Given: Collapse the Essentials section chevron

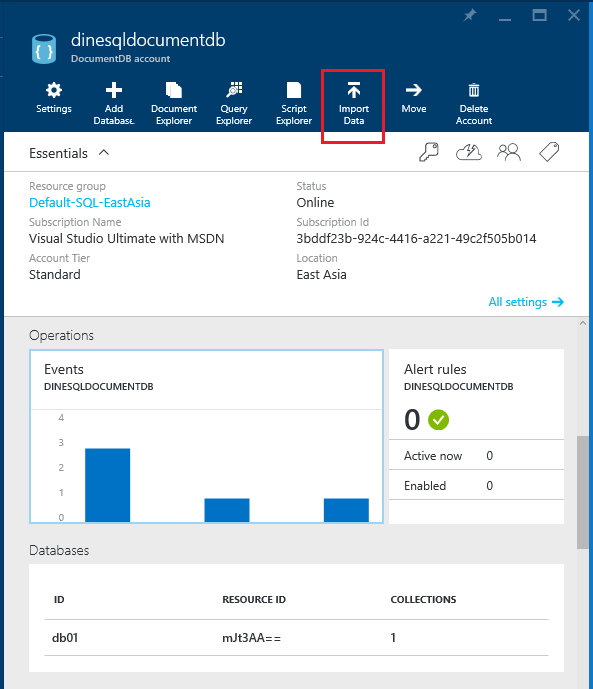Looking at the screenshot, I should pos(104,152).
